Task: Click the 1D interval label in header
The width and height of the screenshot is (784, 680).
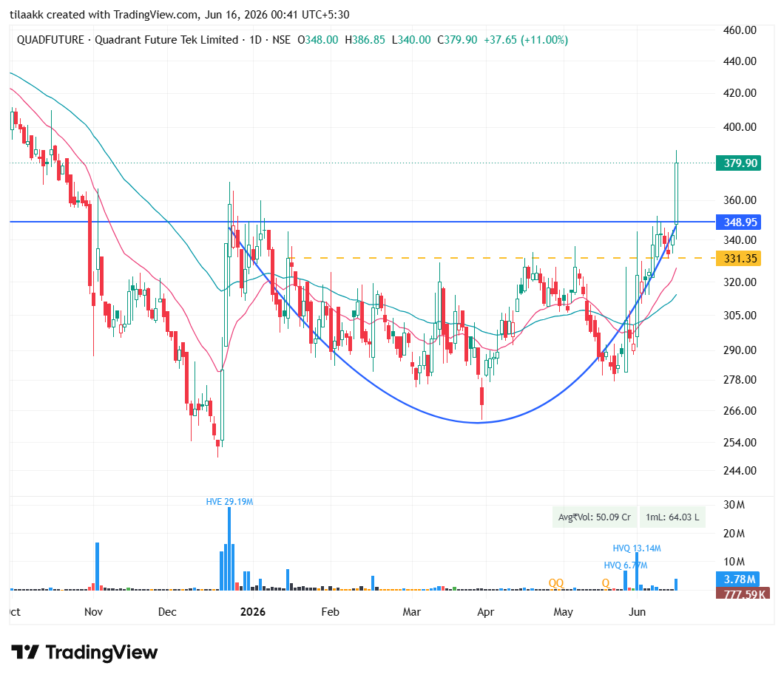Action: click(255, 40)
